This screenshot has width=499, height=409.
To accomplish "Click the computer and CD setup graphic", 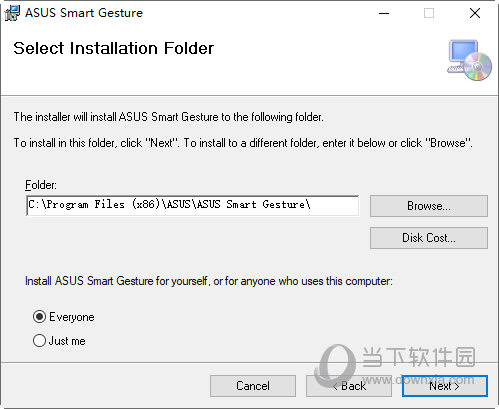I will pyautogui.click(x=469, y=60).
